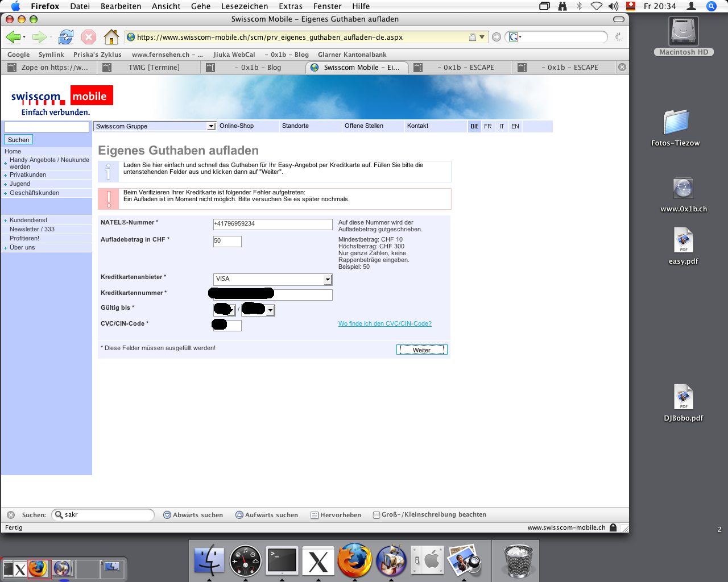Reload the page with the refresh icon
Image resolution: width=728 pixels, height=582 pixels.
66,38
